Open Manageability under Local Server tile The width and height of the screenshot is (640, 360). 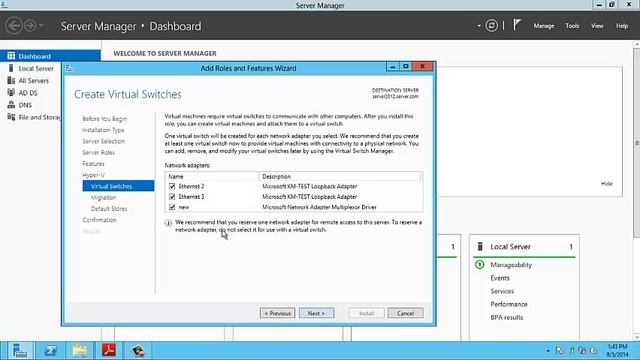(x=511, y=265)
